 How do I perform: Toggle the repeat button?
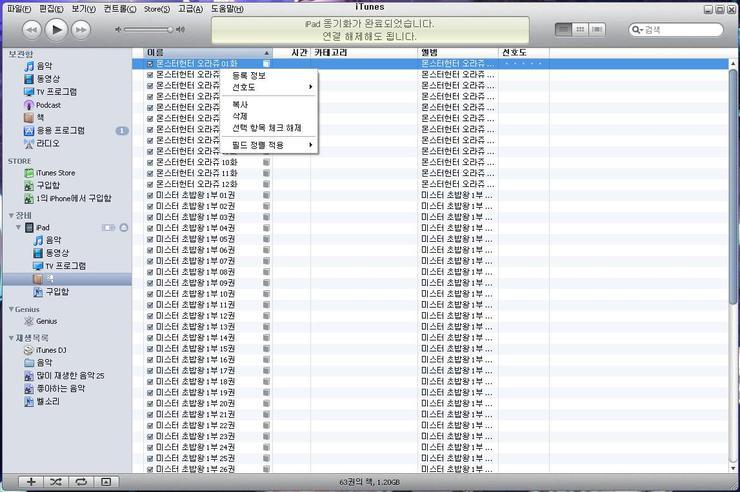80,482
